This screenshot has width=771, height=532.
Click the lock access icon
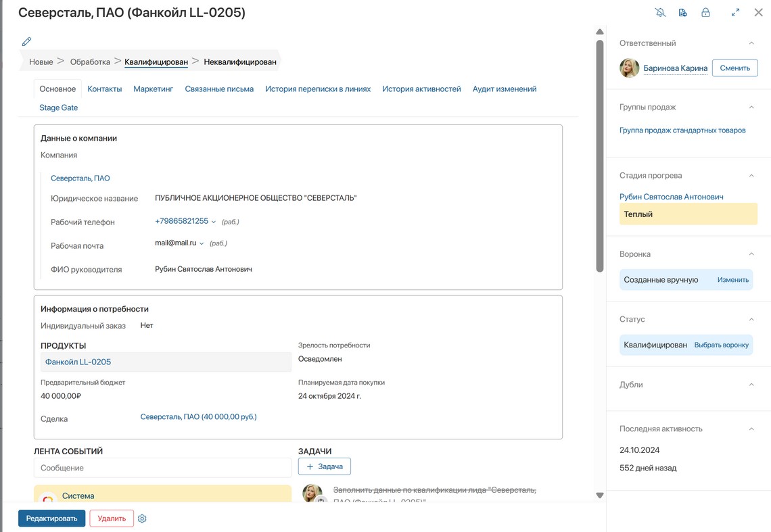(705, 13)
